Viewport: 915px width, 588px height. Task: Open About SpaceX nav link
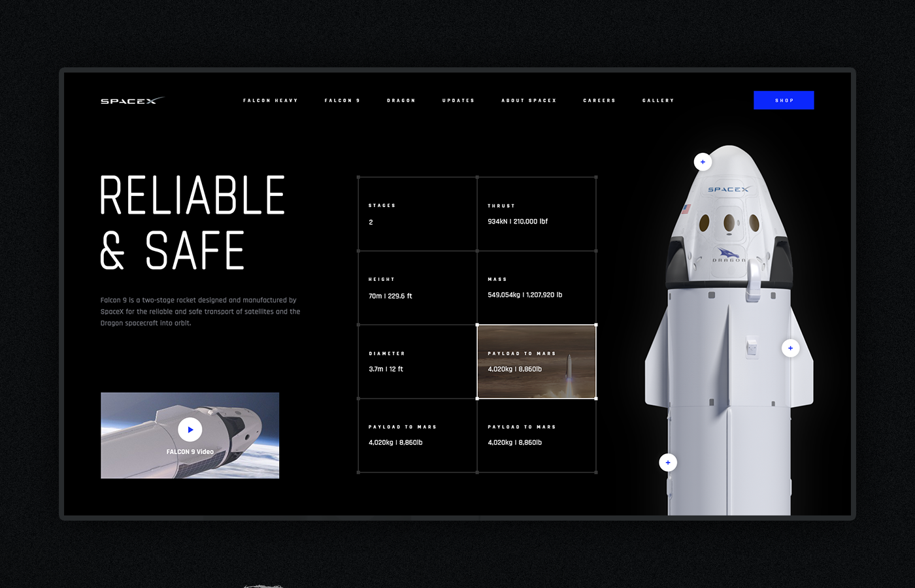529,101
